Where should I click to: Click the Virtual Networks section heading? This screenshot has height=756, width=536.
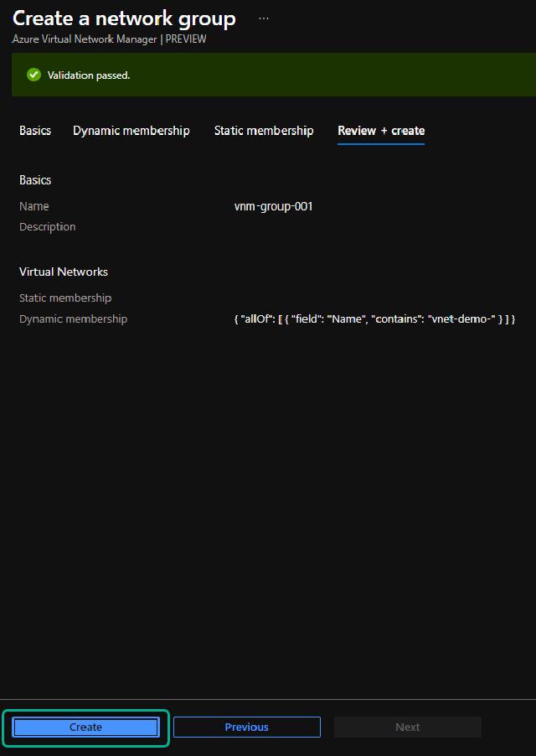click(64, 272)
